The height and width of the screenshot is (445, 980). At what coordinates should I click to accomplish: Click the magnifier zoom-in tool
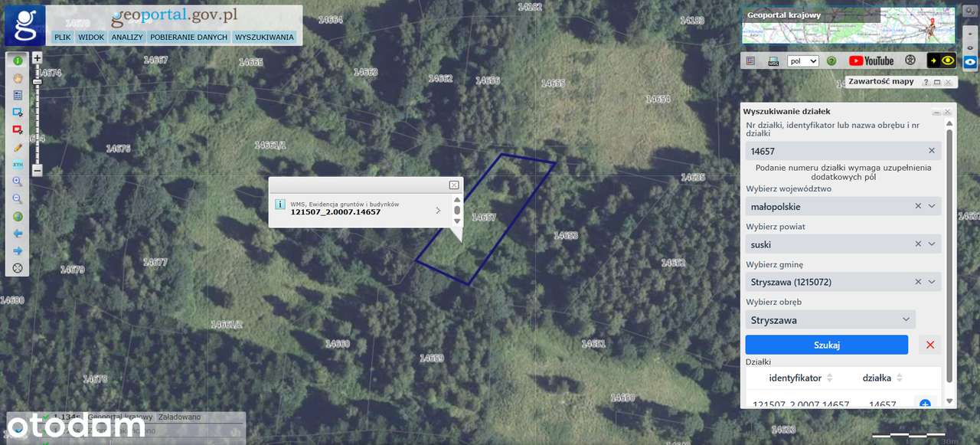click(17, 182)
